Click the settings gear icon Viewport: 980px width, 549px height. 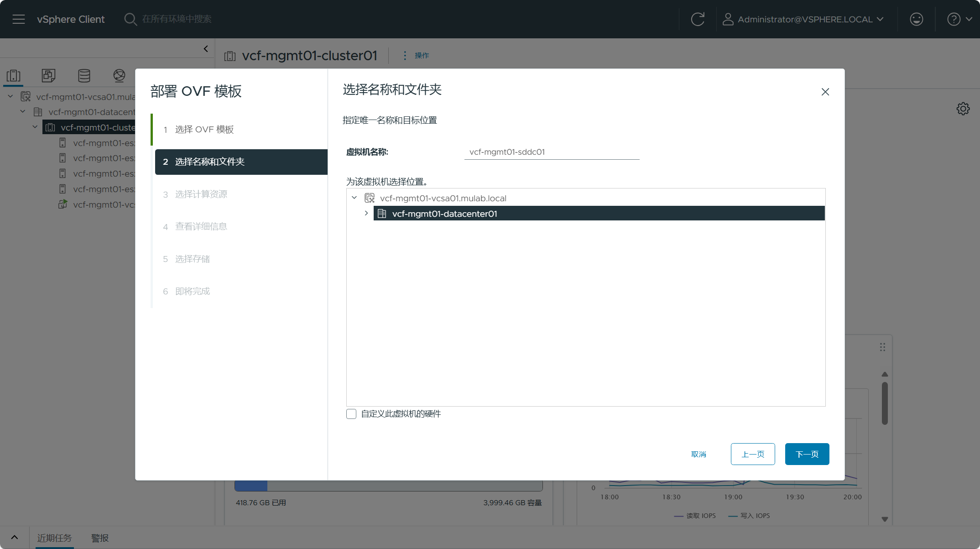click(963, 109)
